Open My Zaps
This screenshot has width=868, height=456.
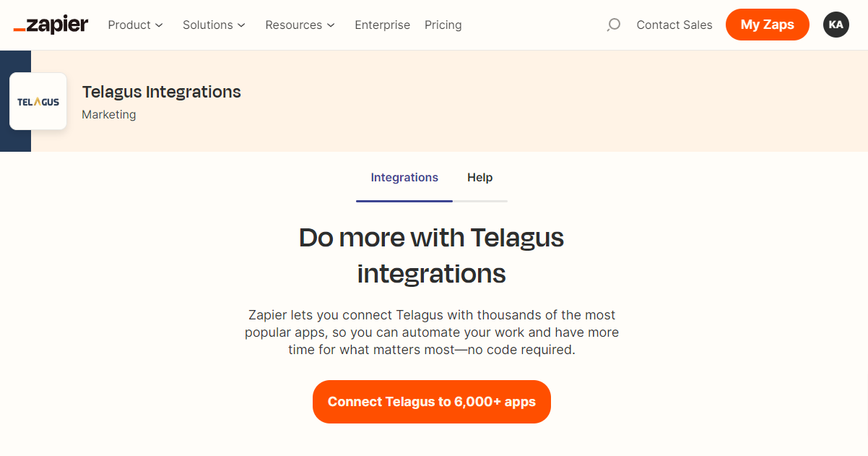[x=767, y=24]
